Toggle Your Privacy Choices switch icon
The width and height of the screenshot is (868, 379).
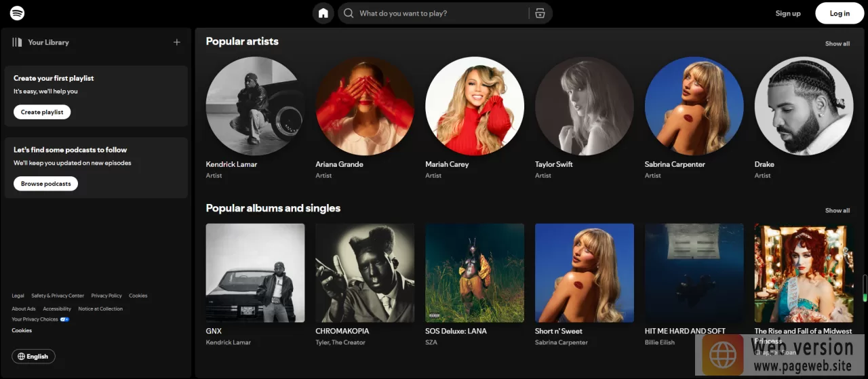click(x=64, y=319)
